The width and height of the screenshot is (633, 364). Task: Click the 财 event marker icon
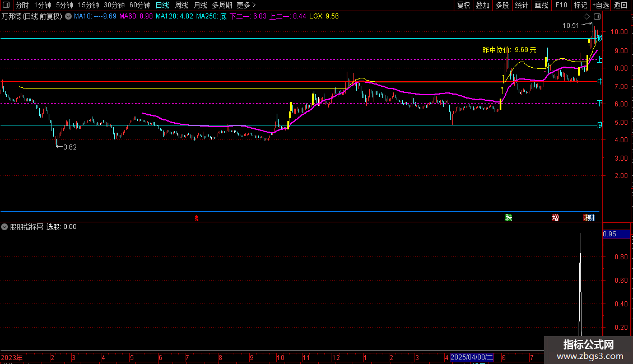[592, 217]
